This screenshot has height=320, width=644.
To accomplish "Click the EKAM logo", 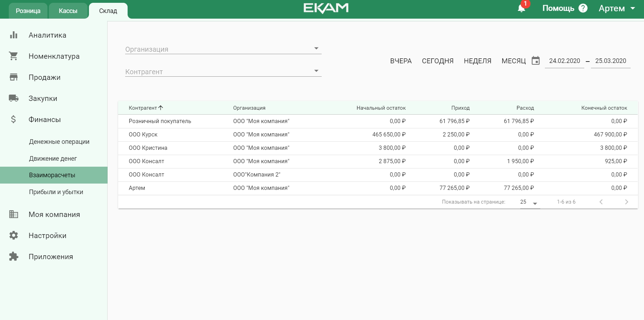I will pos(326,8).
